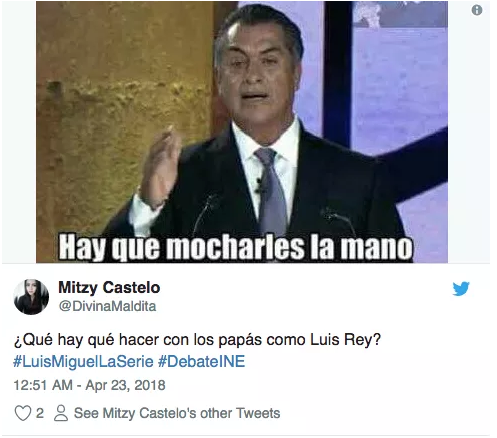Click the 12:51 AM - Apr 23, 2018 timestamp
The height and width of the screenshot is (438, 497).
click(x=89, y=385)
